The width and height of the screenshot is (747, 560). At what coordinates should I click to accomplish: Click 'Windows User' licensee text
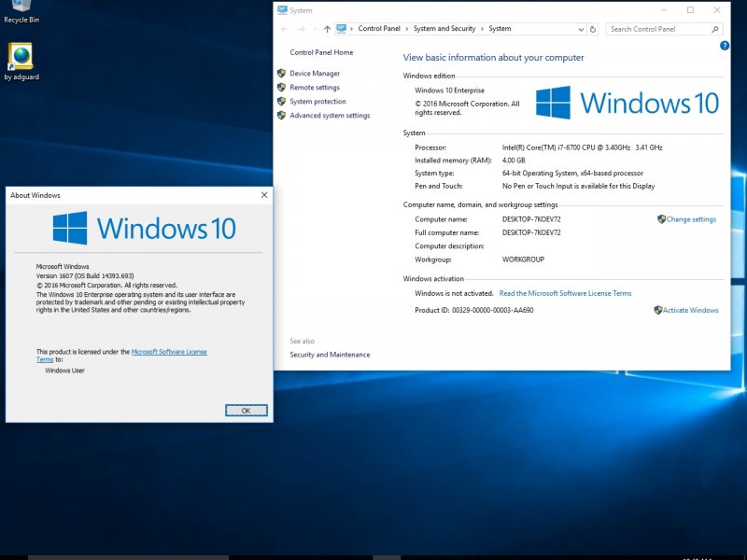[x=64, y=371]
